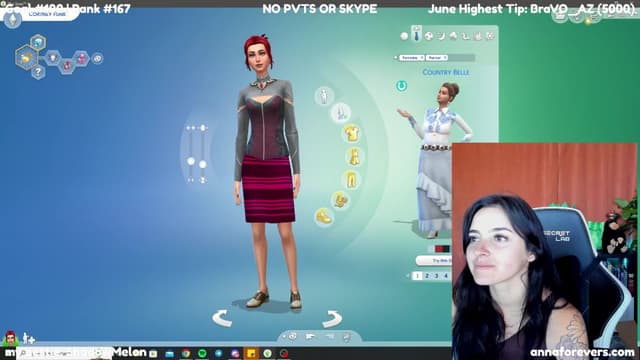Select the Athletic outfit ball icon

[x=429, y=36]
